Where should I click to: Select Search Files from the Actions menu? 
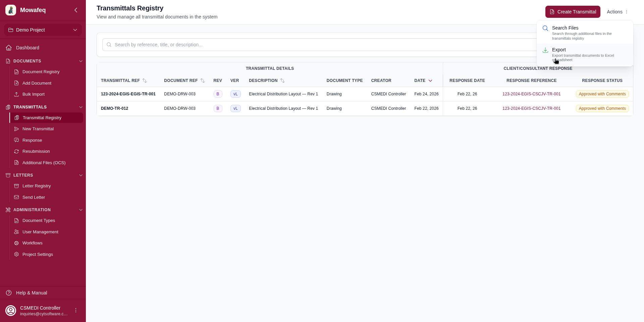[x=566, y=28]
